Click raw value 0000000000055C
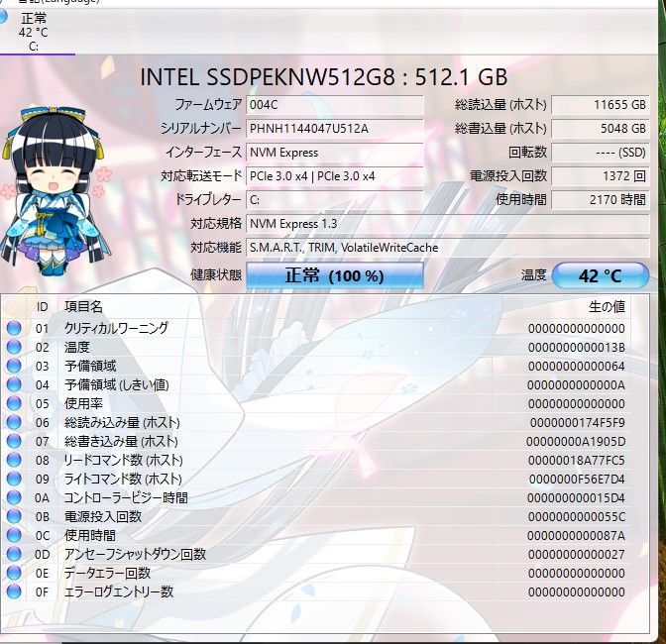The height and width of the screenshot is (644, 666). pyautogui.click(x=577, y=516)
